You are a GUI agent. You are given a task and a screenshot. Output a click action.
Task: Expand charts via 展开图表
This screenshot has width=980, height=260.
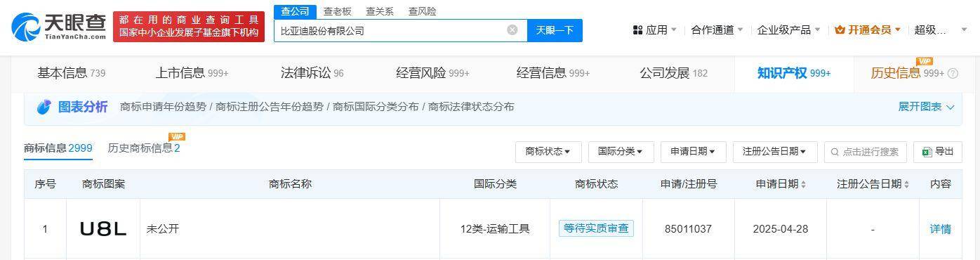pyautogui.click(x=926, y=107)
